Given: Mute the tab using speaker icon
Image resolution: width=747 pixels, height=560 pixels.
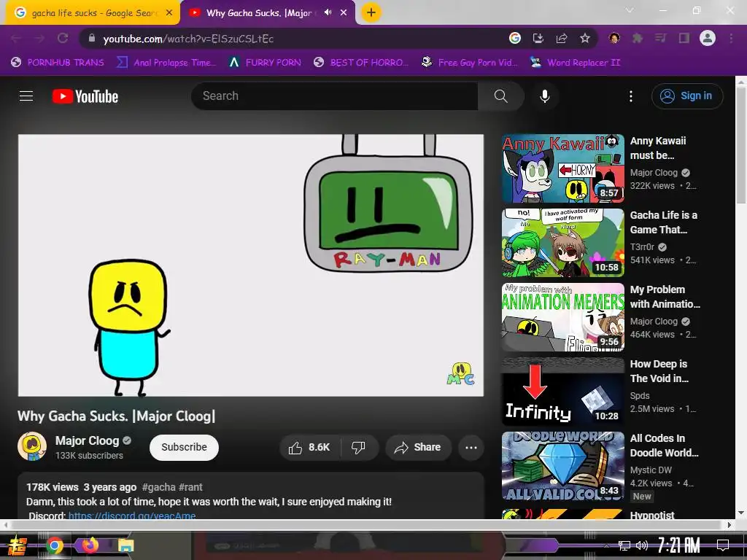Looking at the screenshot, I should click(328, 12).
